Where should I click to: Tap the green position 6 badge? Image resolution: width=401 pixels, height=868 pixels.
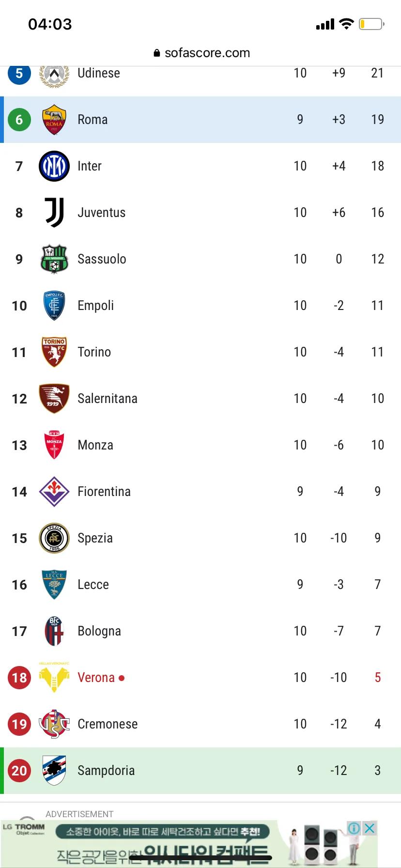click(x=19, y=120)
